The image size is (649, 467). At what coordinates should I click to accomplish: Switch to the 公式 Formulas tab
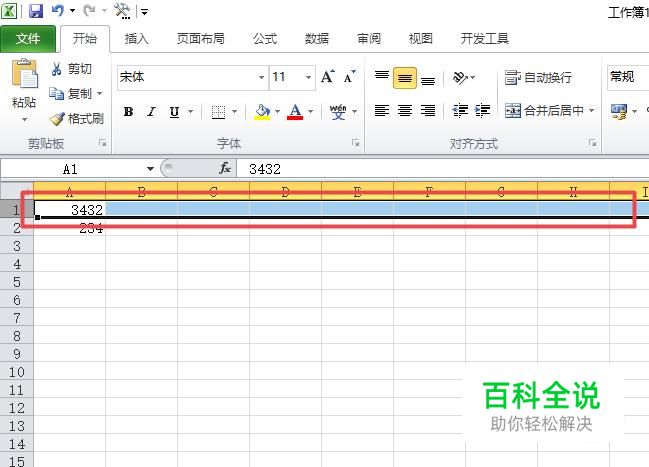pos(265,39)
